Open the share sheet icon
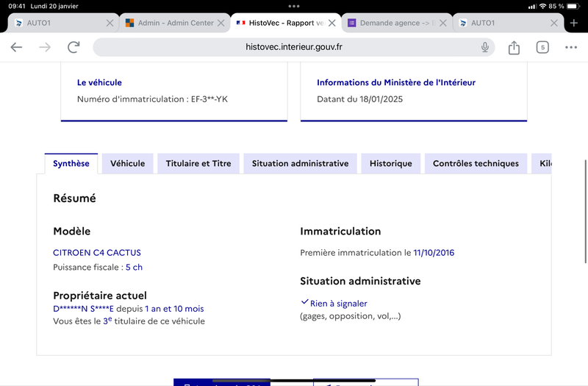Screen dimensions: 588x386 tap(514, 47)
